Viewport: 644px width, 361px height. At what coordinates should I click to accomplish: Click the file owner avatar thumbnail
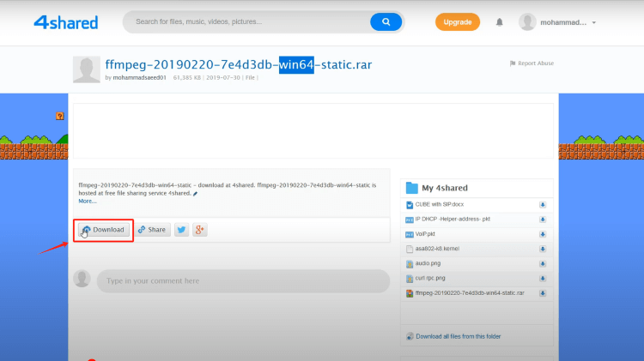click(86, 69)
